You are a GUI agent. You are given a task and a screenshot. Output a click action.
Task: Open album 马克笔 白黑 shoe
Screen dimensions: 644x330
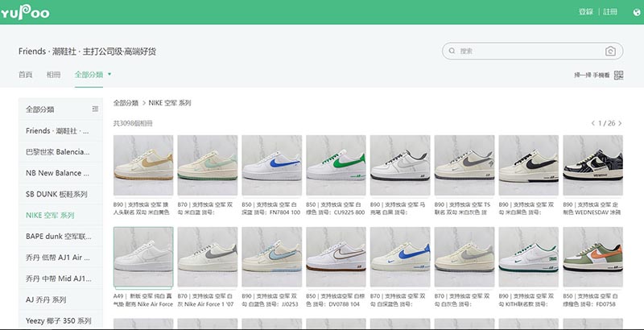point(400,166)
